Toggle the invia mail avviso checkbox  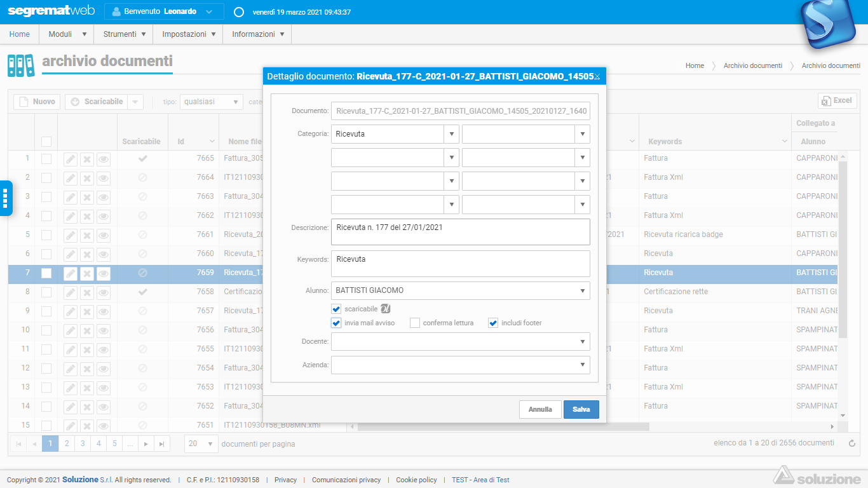[336, 323]
